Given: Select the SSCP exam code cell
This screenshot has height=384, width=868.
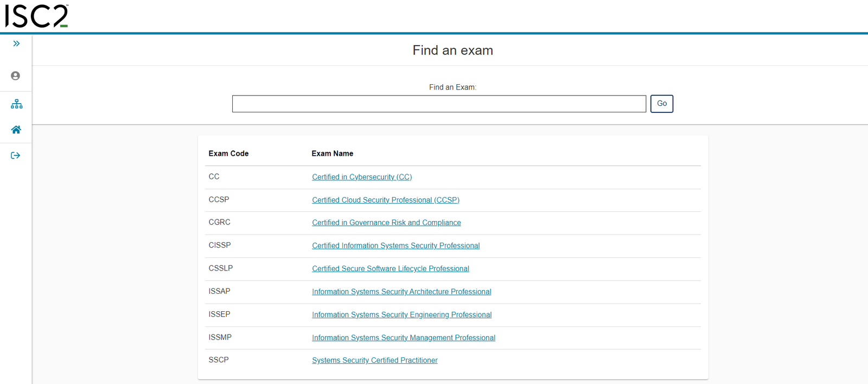Looking at the screenshot, I should [219, 360].
